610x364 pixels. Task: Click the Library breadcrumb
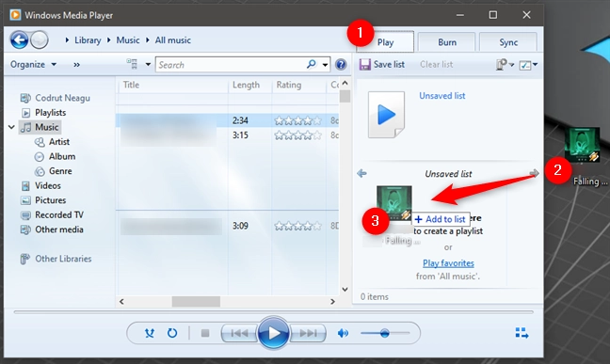click(88, 40)
